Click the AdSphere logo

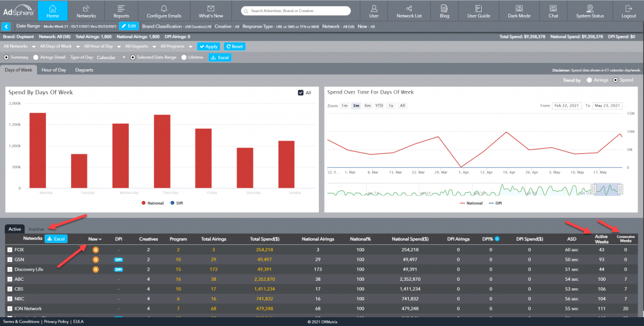18,10
